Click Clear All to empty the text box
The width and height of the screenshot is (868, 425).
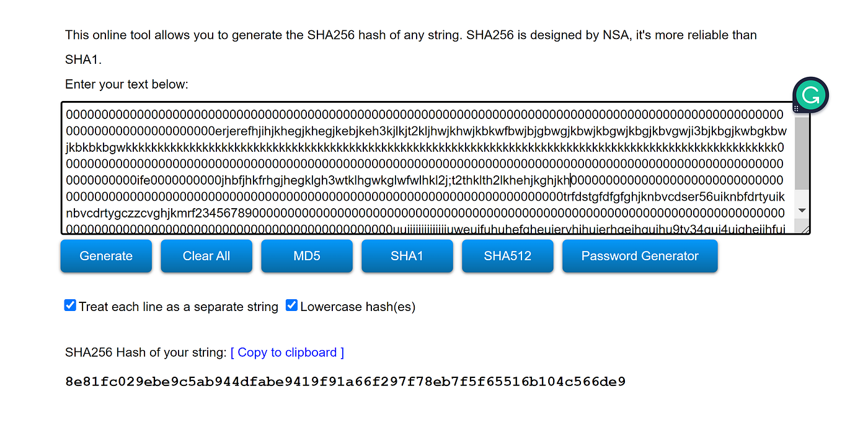tap(206, 256)
